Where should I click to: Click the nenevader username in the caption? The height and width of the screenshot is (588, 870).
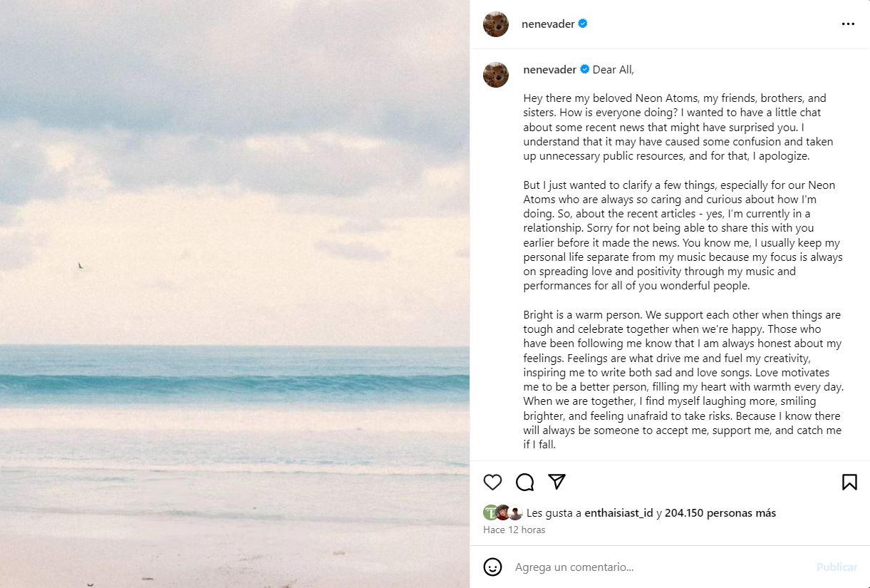550,69
